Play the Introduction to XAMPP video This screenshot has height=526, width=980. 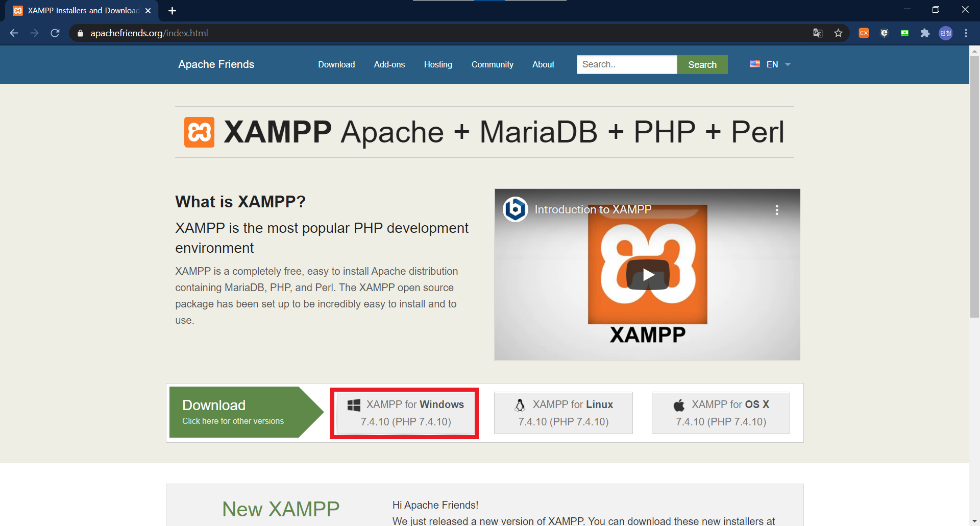coord(648,275)
